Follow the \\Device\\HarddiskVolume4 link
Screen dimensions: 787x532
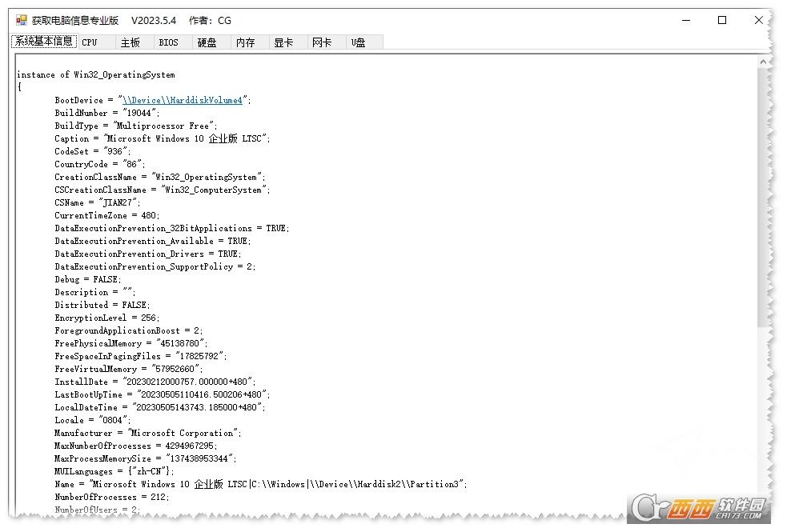coord(183,100)
